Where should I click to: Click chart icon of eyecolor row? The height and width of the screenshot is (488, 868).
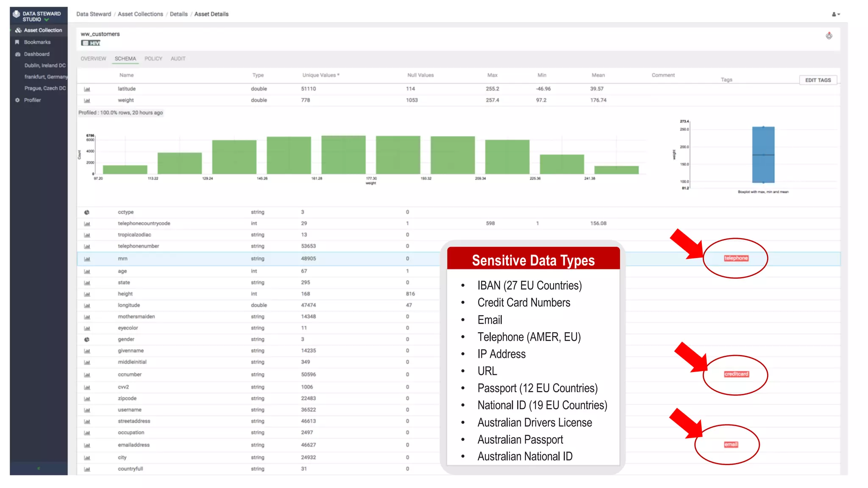87,328
